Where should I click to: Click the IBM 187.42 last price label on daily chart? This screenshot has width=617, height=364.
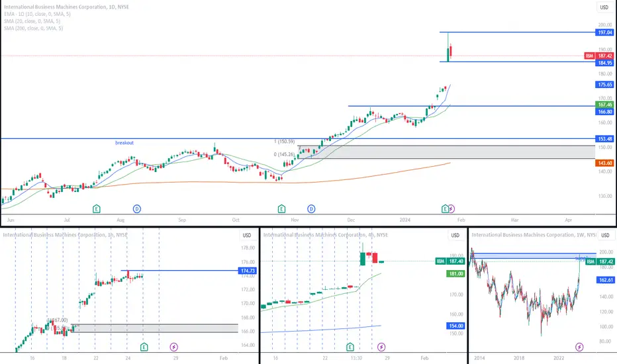599,56
